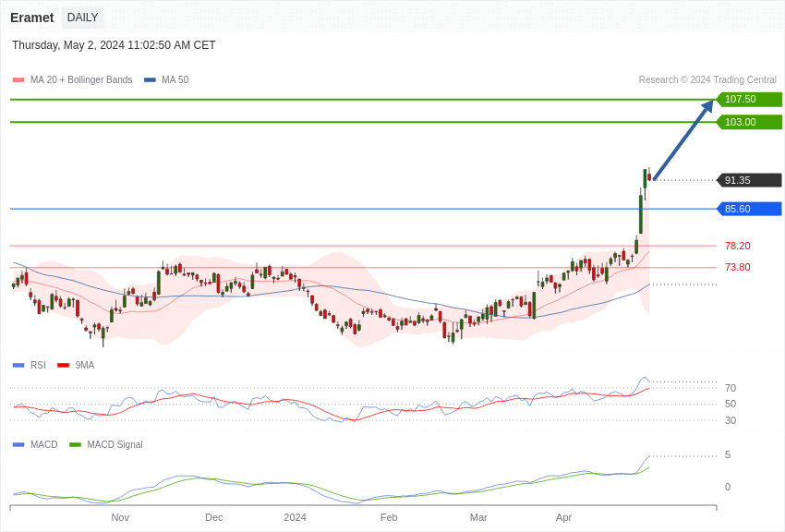This screenshot has height=532, width=785.
Task: Click the red 9MA legend marker
Action: [63, 366]
